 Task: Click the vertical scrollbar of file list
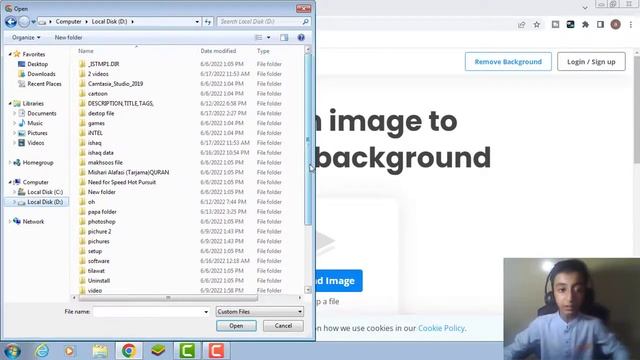pos(308,139)
